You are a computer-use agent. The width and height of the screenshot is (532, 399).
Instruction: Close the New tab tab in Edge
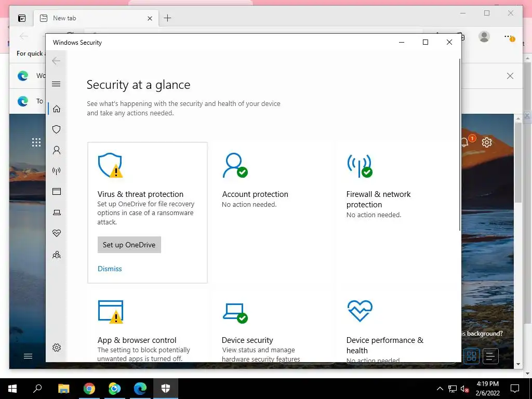tap(150, 18)
